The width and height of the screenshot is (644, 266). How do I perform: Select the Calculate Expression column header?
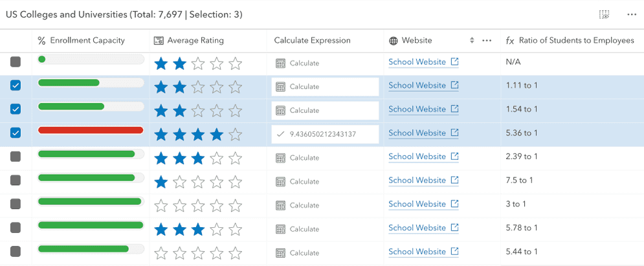pos(312,41)
